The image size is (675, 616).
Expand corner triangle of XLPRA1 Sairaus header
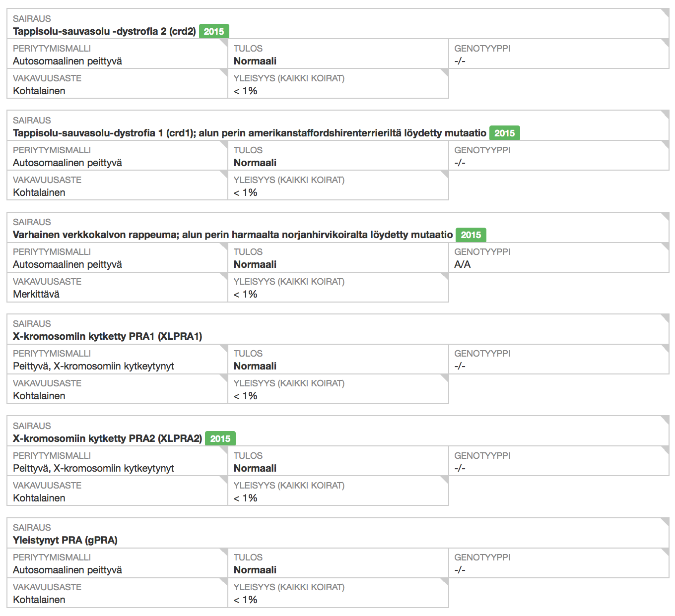click(x=665, y=318)
